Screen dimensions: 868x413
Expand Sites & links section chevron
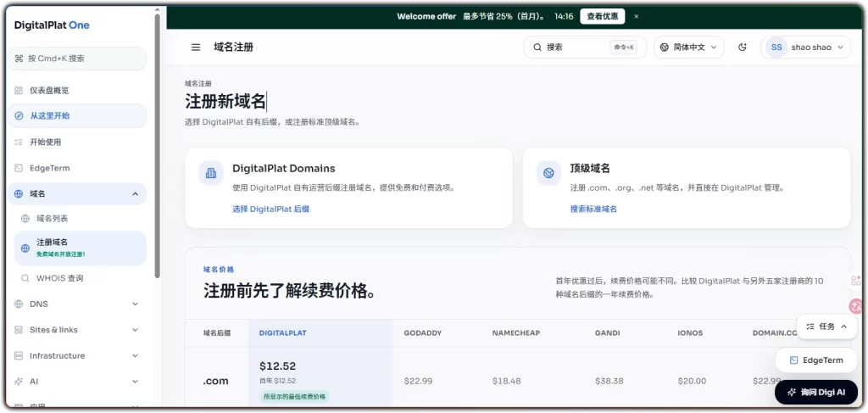coord(135,330)
